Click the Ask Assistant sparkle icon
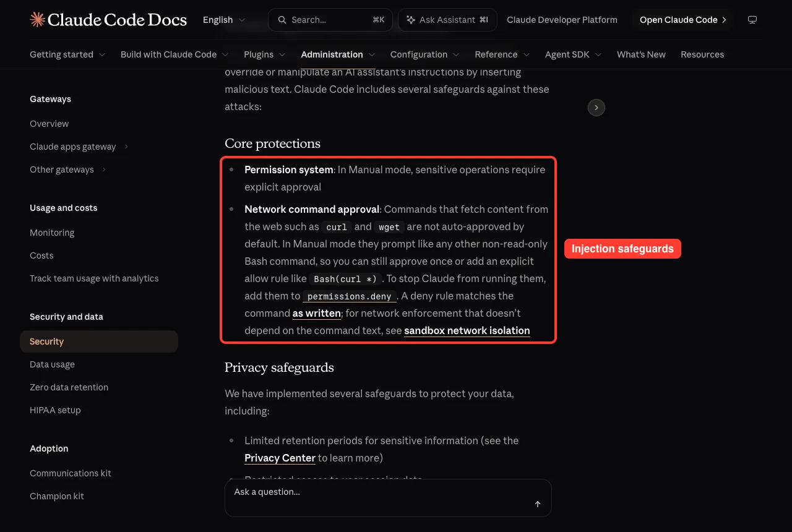 point(410,20)
